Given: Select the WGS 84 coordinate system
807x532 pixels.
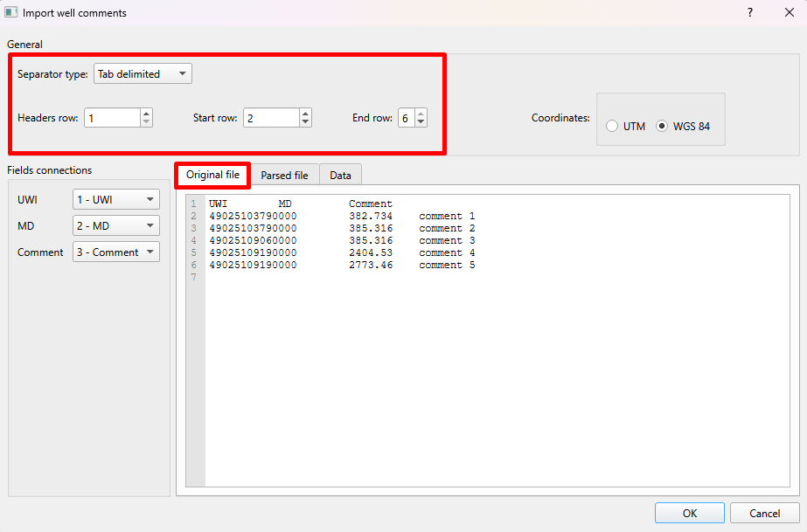Looking at the screenshot, I should [664, 126].
